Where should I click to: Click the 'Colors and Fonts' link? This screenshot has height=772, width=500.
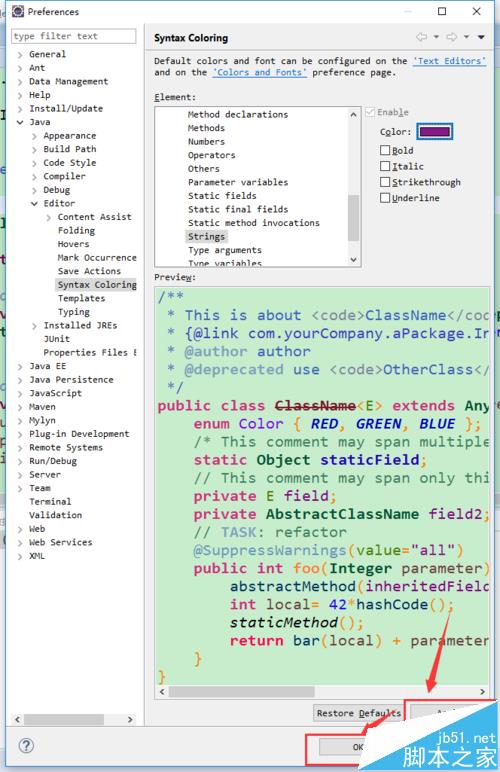point(259,72)
